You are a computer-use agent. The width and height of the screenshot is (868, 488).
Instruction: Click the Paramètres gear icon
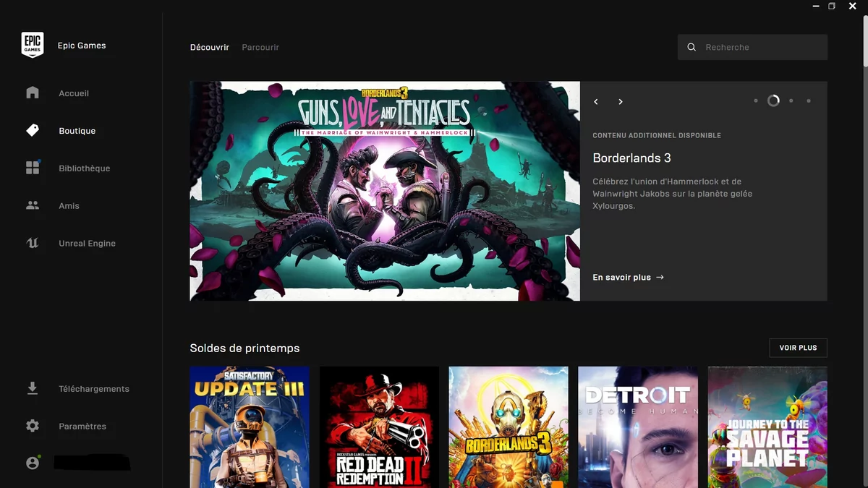(x=33, y=426)
